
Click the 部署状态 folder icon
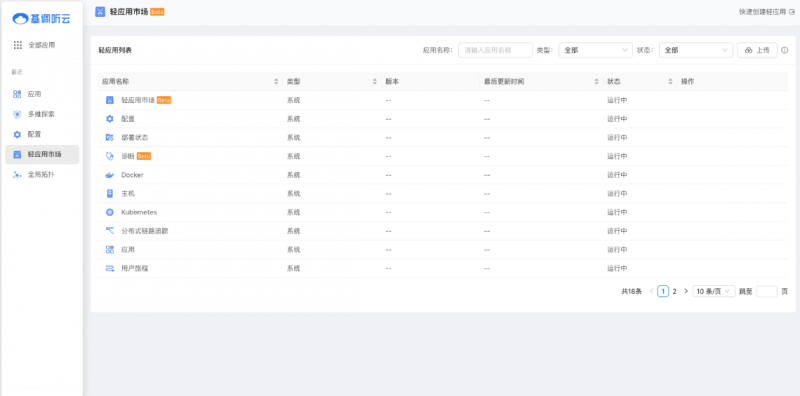tap(110, 137)
